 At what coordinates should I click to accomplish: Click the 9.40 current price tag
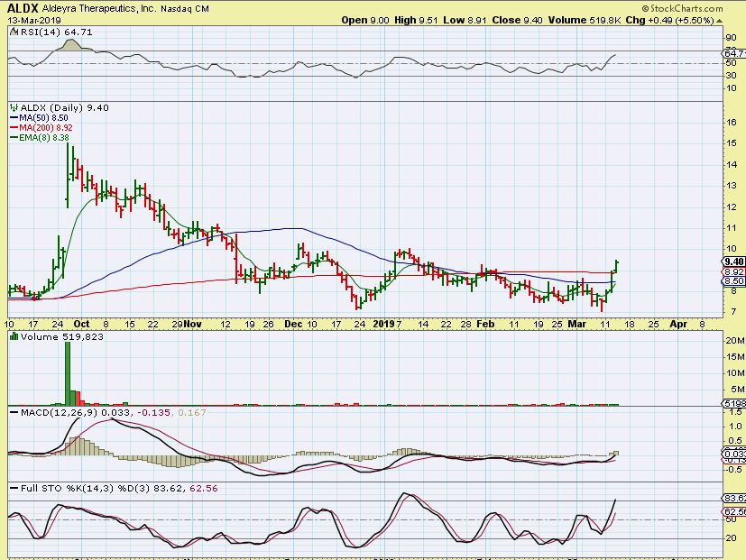[x=732, y=261]
